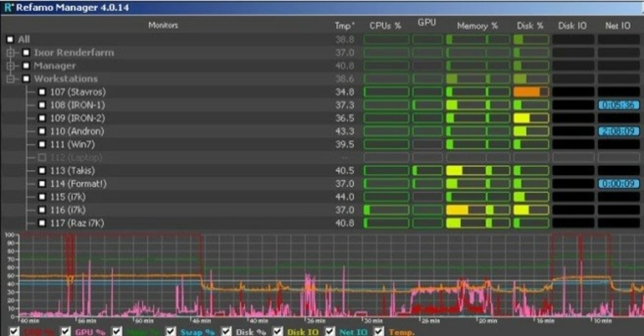Click temperature value 34.8 for 107 (Stavros)
Image resolution: width=644 pixels, height=336 pixels.
pos(344,92)
